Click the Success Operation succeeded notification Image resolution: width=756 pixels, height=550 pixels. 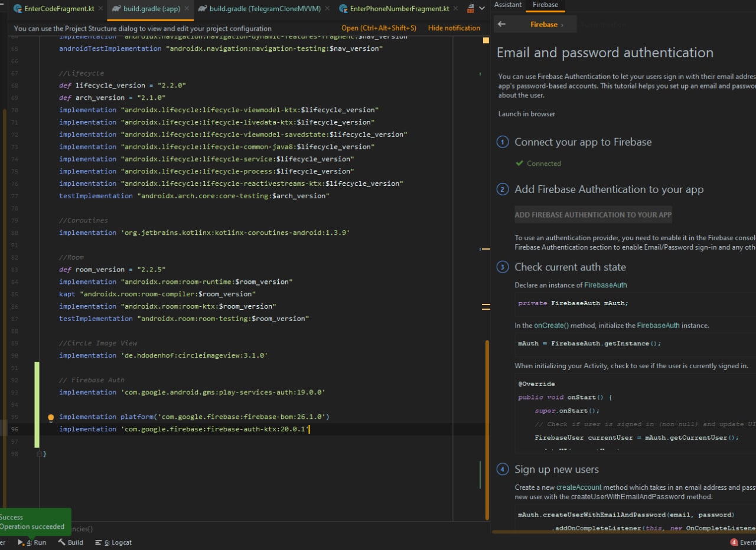pyautogui.click(x=35, y=522)
